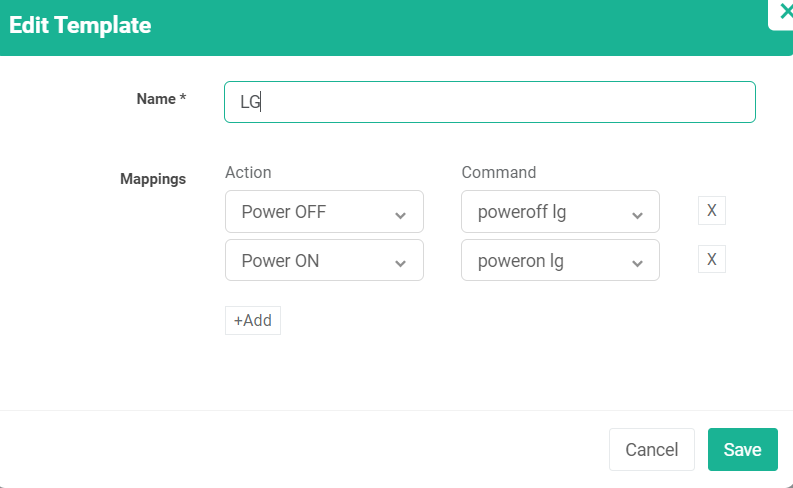The height and width of the screenshot is (488, 793).
Task: Click the Name field label
Action: pyautogui.click(x=161, y=98)
